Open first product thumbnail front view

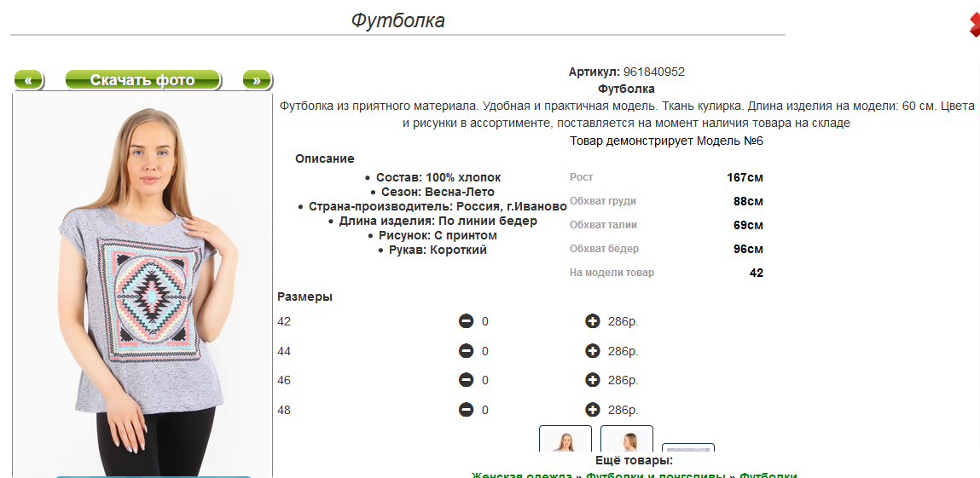coord(565,439)
